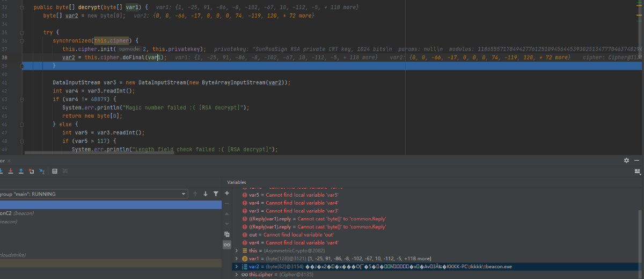This screenshot has width=644, height=279.
Task: Toggle a breakpoint at line 47
Action: tap(14, 132)
